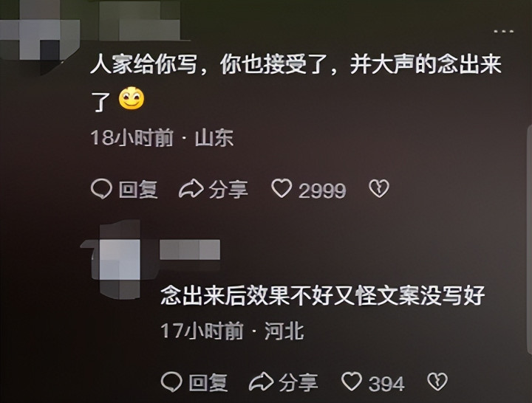
Task: Click reply bubble icon on Shandong comment
Action: (101, 188)
